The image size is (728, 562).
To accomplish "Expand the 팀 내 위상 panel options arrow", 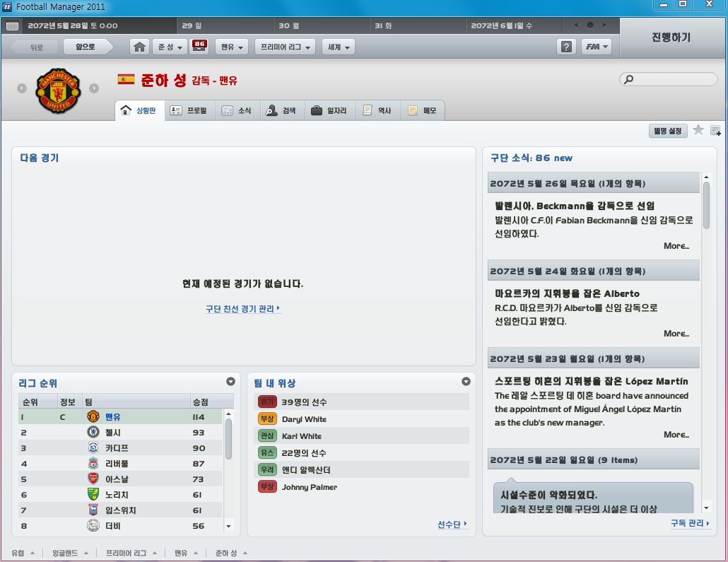I will tap(466, 382).
